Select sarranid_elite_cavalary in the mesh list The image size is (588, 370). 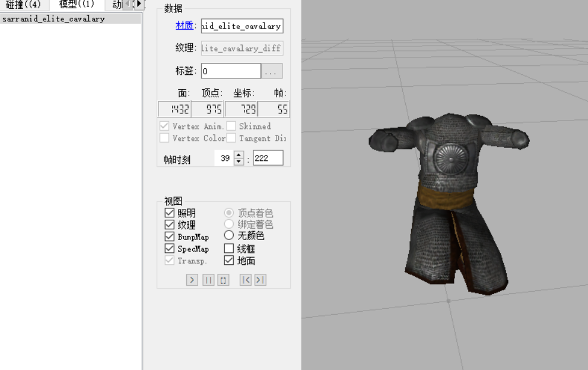(71, 19)
